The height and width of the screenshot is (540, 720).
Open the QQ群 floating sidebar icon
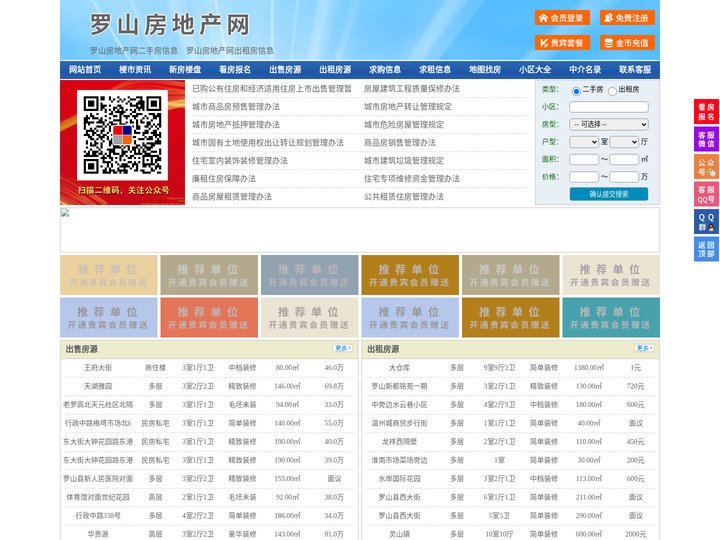coord(706,222)
